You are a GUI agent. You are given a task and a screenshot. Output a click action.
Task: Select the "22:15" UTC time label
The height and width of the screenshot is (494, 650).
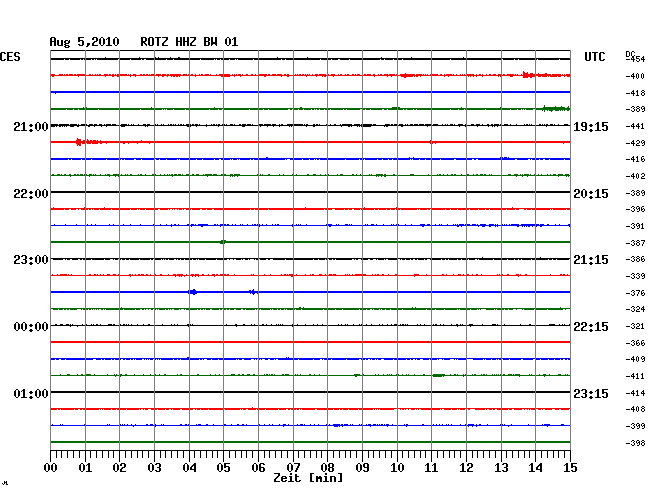click(x=591, y=327)
